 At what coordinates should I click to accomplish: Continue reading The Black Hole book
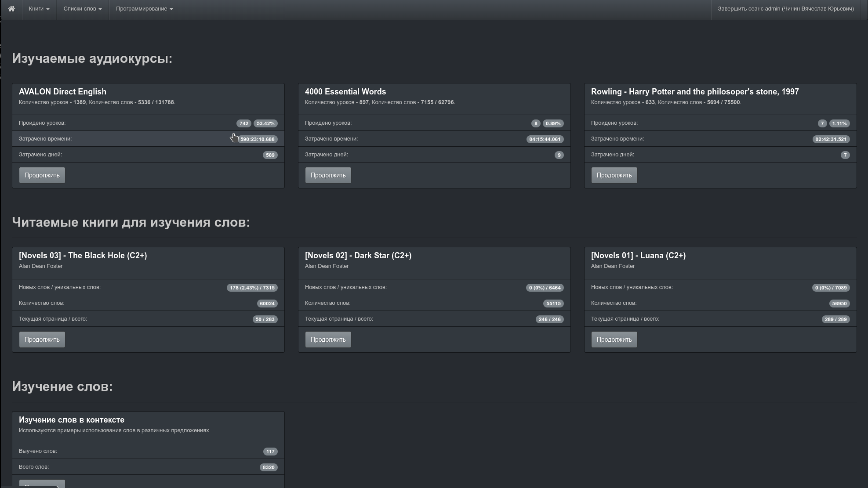pyautogui.click(x=42, y=340)
